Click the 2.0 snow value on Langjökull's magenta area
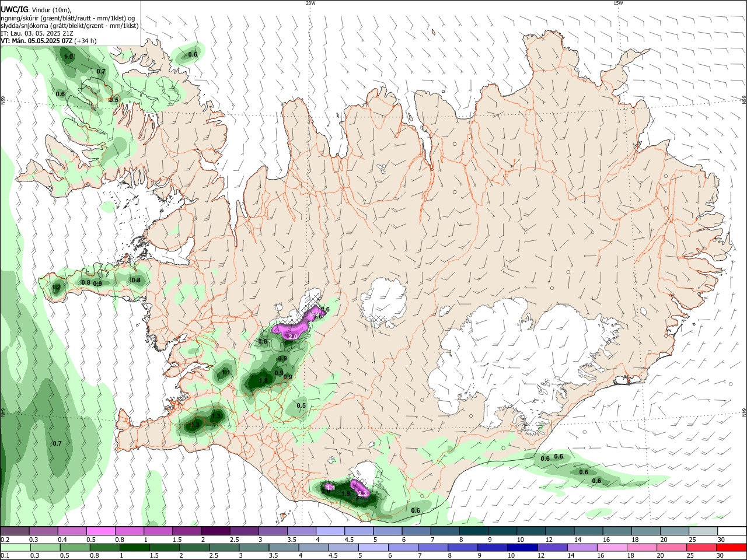747x560 pixels. point(293,337)
